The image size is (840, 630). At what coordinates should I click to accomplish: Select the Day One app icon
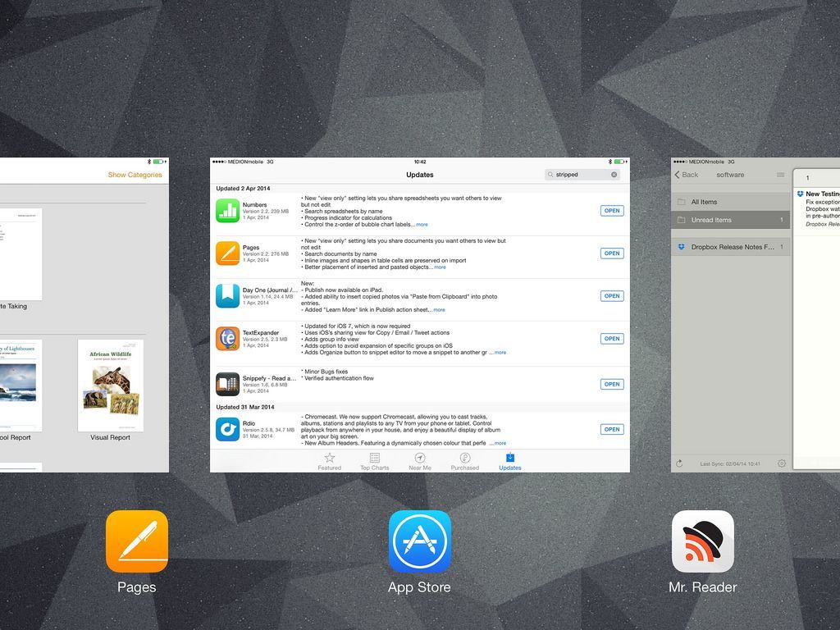(x=227, y=296)
